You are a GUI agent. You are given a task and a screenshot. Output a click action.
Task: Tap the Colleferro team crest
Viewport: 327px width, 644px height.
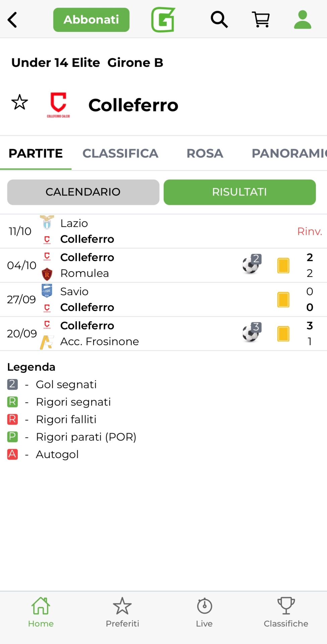pyautogui.click(x=58, y=105)
